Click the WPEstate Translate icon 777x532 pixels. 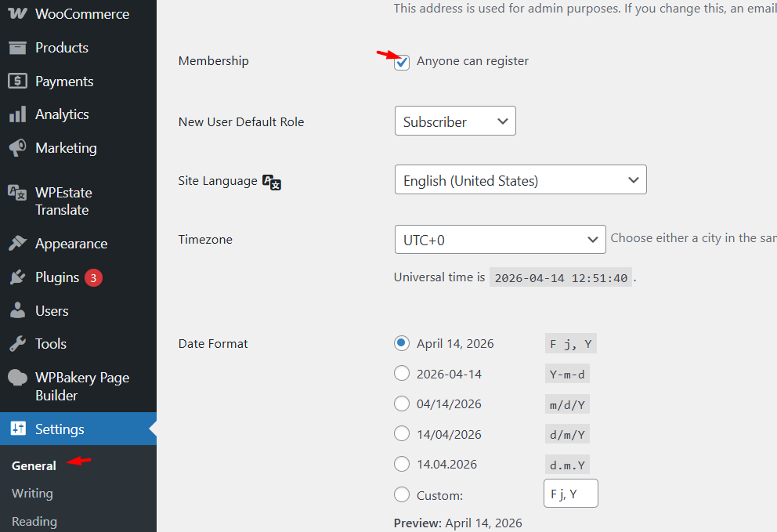17,193
